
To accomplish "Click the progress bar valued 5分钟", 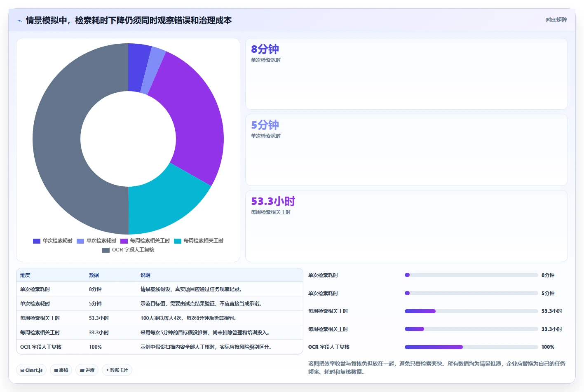I will point(471,293).
